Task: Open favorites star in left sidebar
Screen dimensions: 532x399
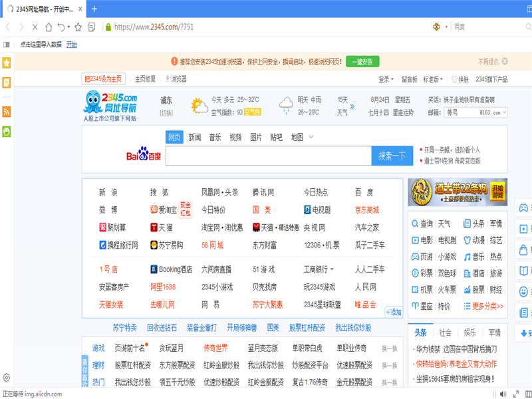Action: 7,63
